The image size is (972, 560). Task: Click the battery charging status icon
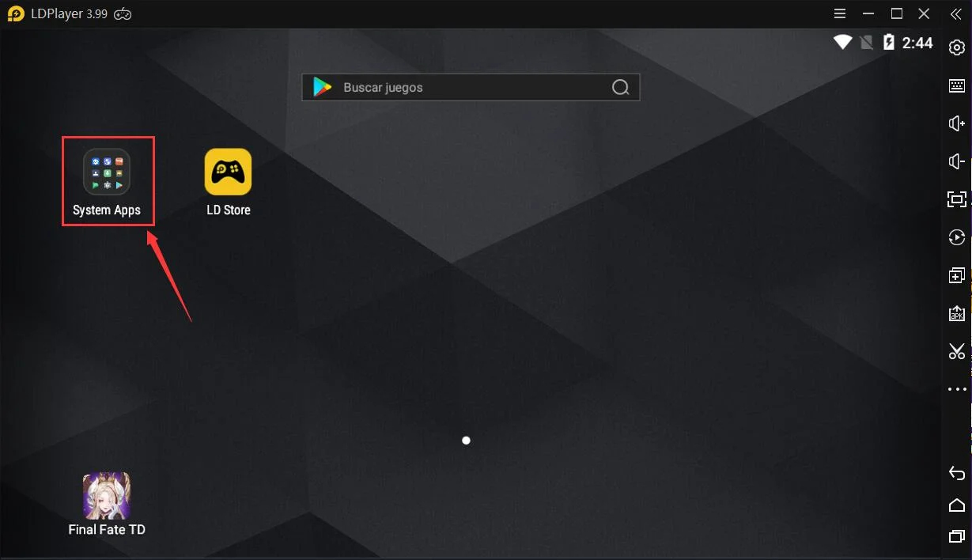(889, 42)
